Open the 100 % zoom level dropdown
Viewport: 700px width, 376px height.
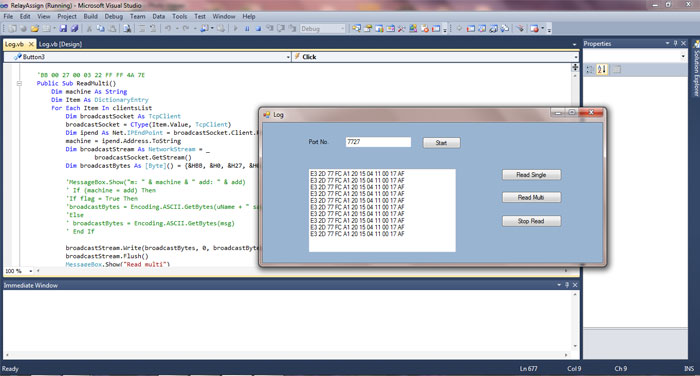[30, 271]
